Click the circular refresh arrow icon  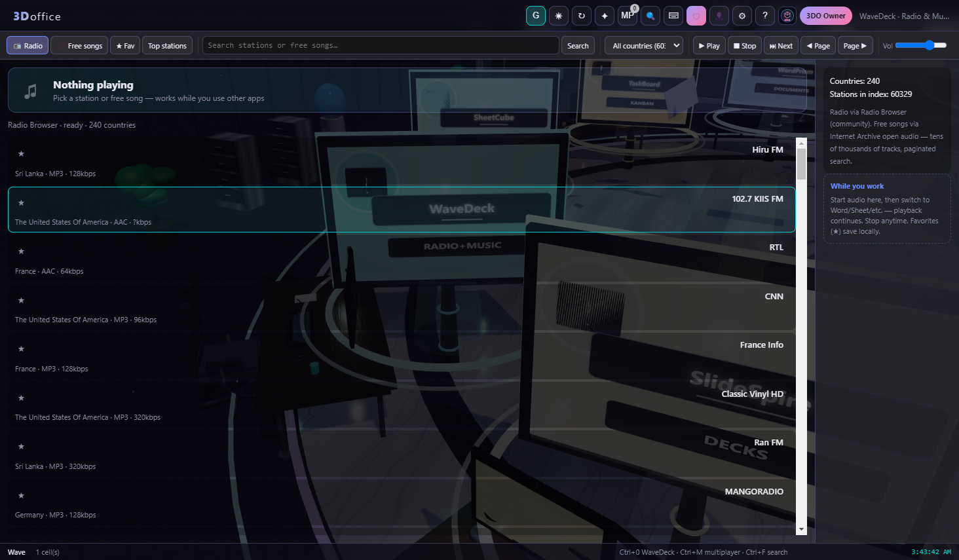pos(582,16)
